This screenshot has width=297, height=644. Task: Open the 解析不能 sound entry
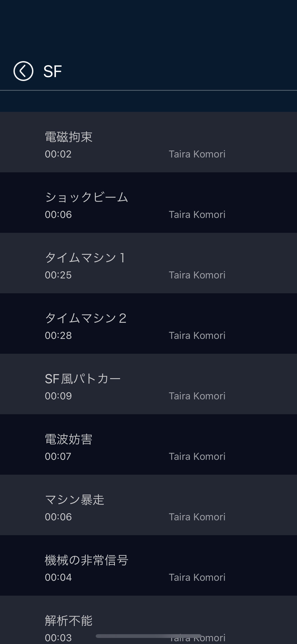point(69,621)
